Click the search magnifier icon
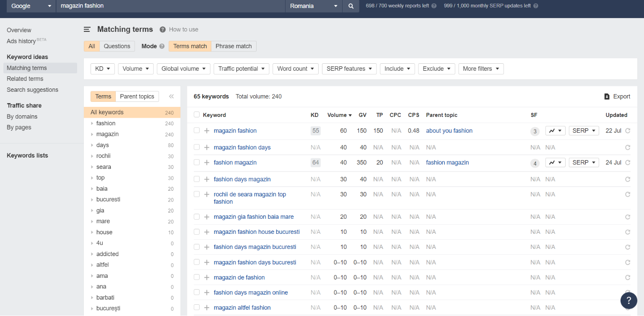The height and width of the screenshot is (316, 644). [x=351, y=6]
